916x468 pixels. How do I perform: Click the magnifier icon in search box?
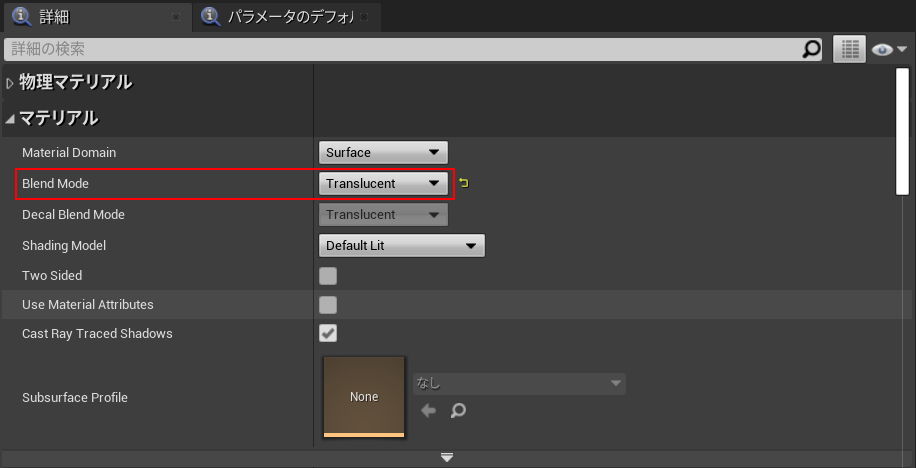pyautogui.click(x=811, y=50)
